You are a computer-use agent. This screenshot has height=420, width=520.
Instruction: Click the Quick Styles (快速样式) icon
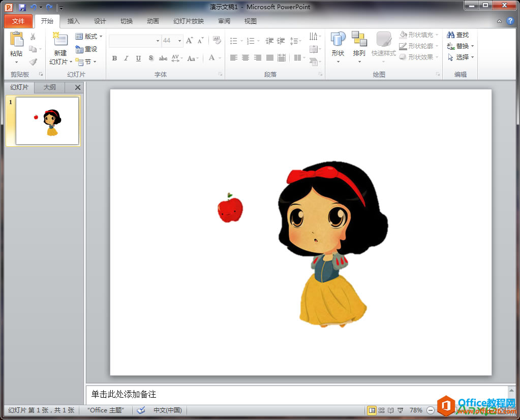click(x=384, y=39)
